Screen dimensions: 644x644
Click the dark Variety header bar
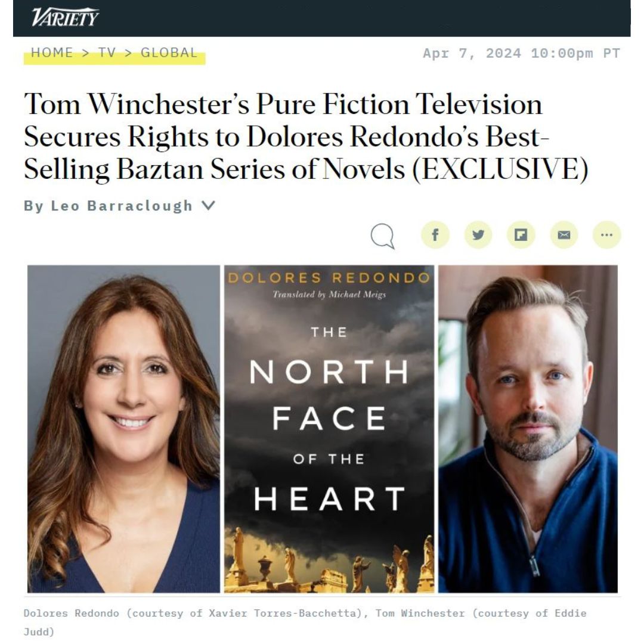tap(321, 18)
